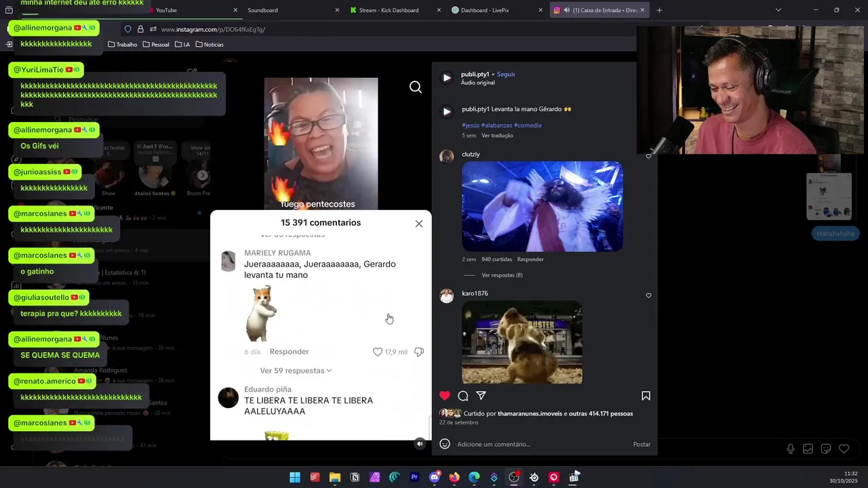
Task: Open the Trabalho bookmarks folder
Action: click(x=122, y=45)
